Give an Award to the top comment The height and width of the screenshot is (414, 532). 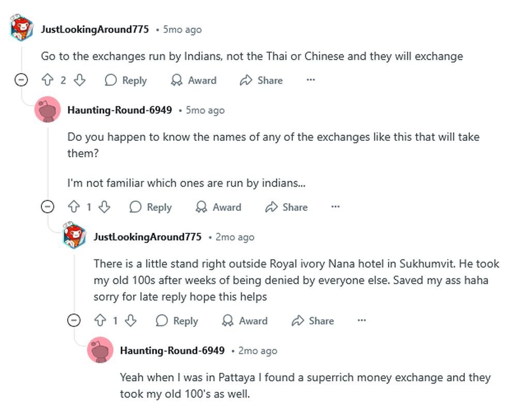pyautogui.click(x=193, y=80)
